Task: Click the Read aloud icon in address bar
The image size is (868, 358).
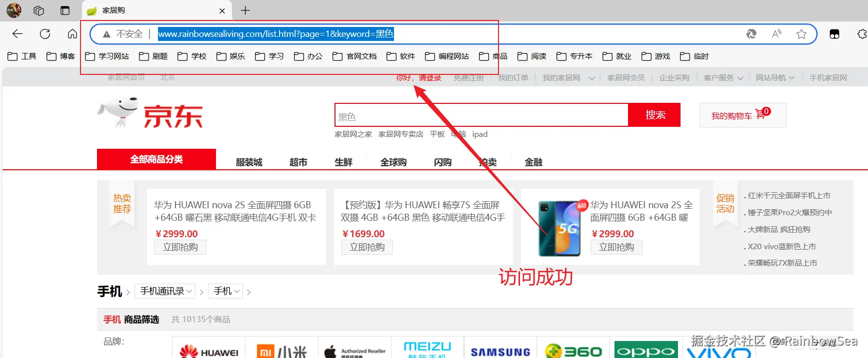Action: (x=776, y=34)
